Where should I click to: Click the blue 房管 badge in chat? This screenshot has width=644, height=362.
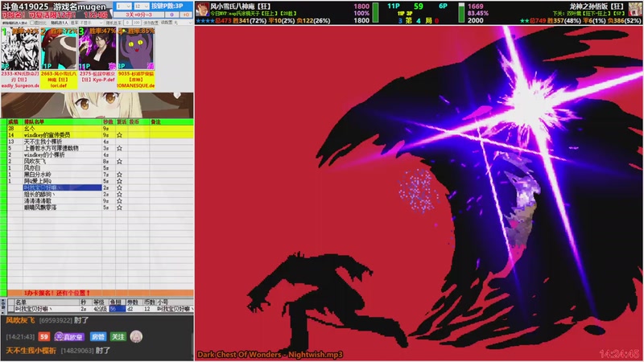[97, 336]
